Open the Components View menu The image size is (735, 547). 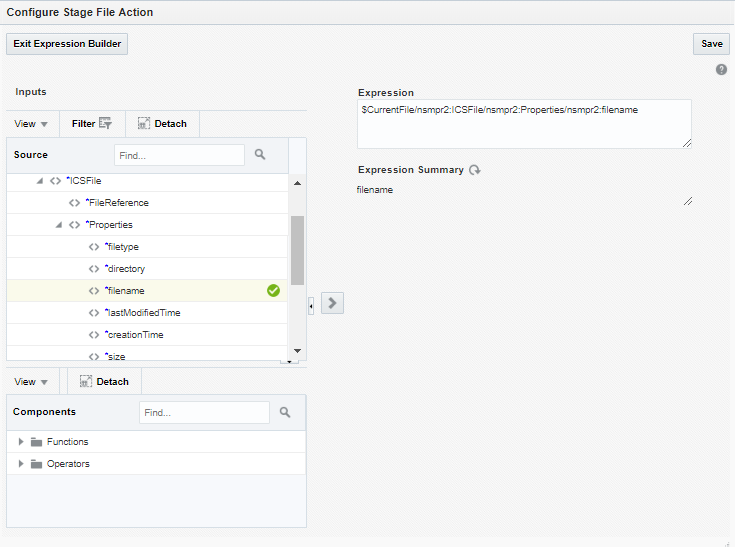(31, 382)
